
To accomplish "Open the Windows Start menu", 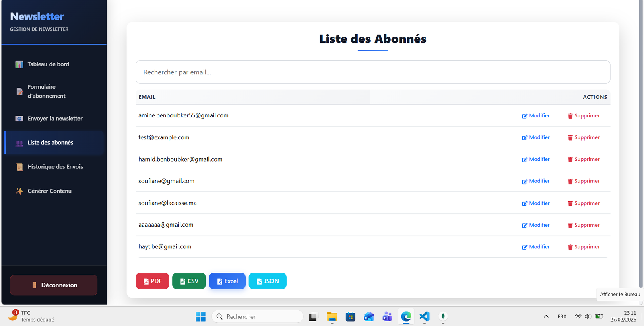I will pyautogui.click(x=200, y=316).
